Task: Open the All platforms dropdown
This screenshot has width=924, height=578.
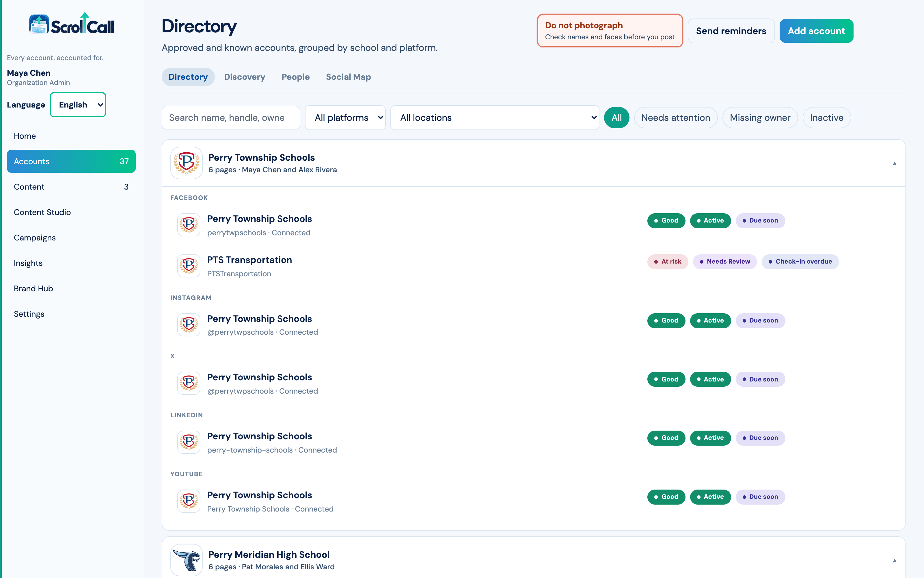Action: coord(345,118)
